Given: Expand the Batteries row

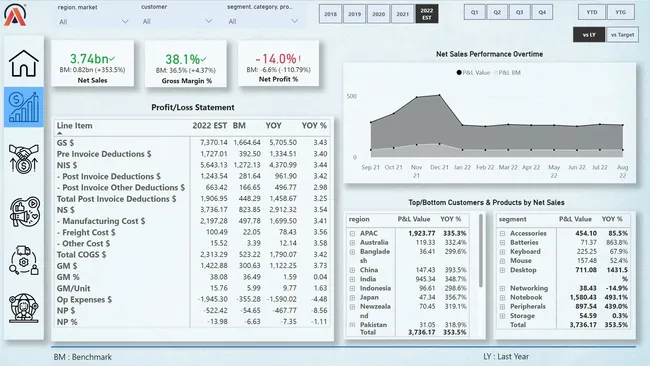Looking at the screenshot, I should pyautogui.click(x=502, y=242).
